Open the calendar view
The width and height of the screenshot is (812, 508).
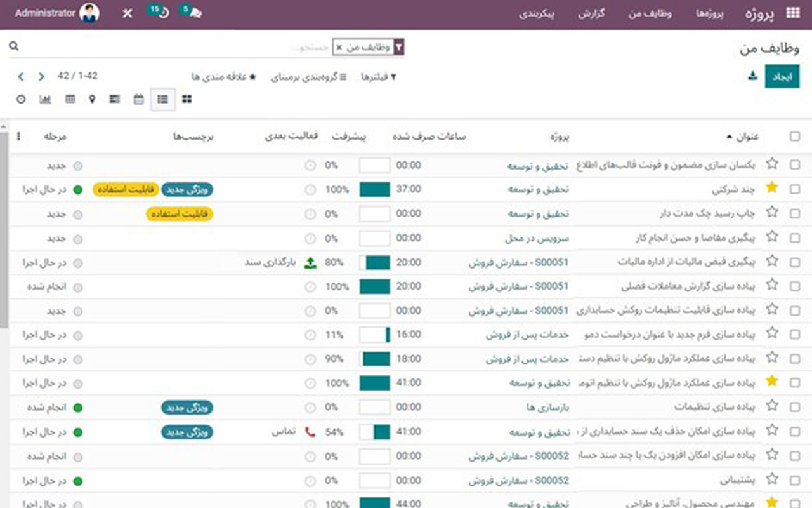pos(138,99)
